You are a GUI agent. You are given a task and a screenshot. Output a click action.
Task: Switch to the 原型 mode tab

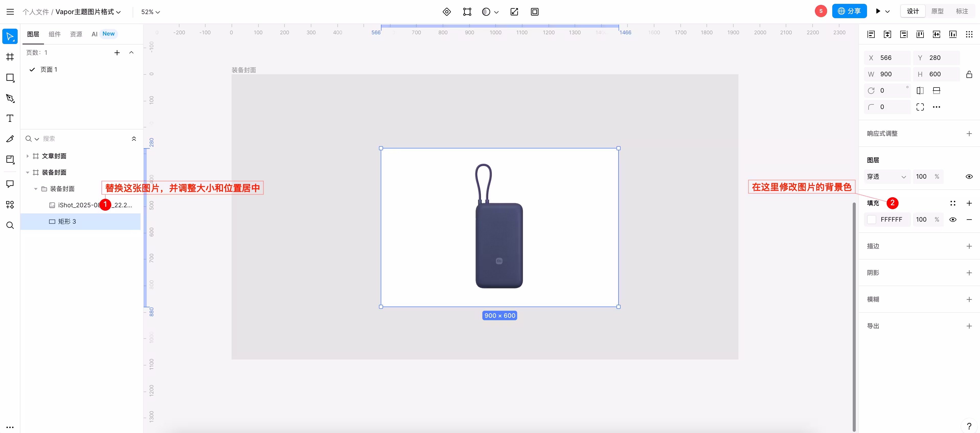[x=937, y=12]
